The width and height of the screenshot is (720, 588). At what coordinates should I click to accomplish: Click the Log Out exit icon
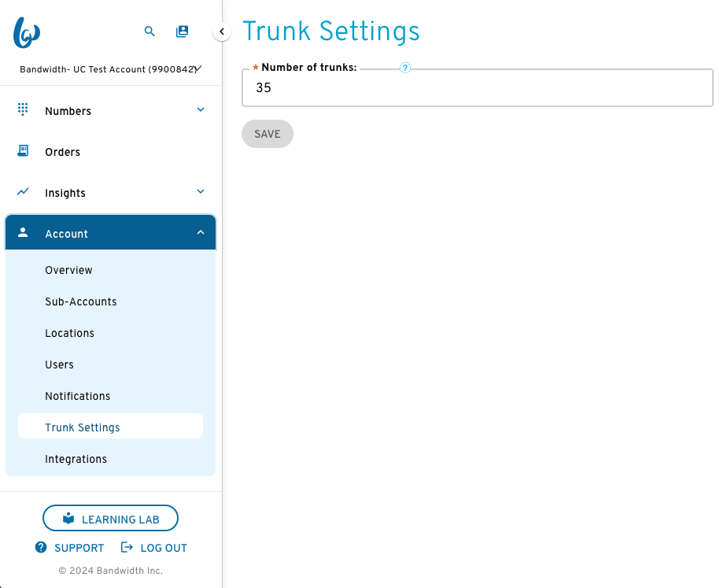[127, 547]
